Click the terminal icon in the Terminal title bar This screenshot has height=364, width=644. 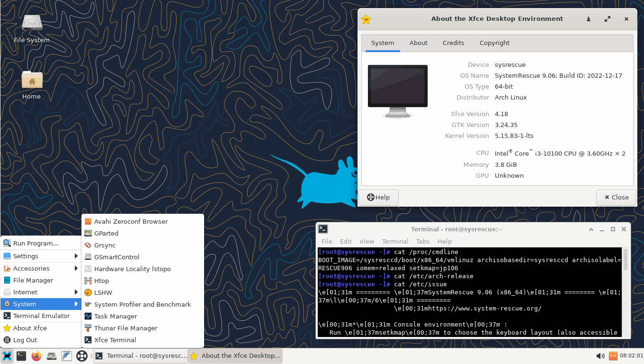323,229
